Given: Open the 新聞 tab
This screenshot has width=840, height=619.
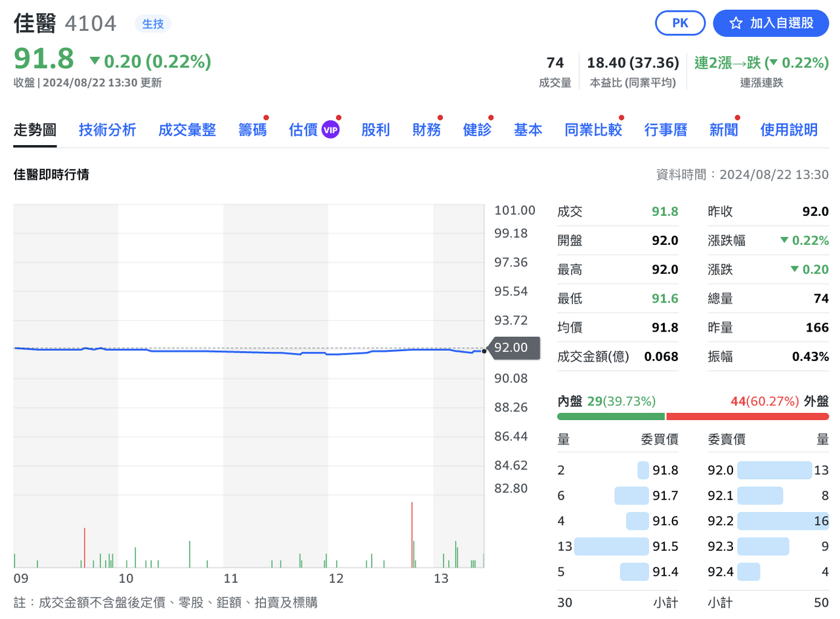Looking at the screenshot, I should point(723,130).
